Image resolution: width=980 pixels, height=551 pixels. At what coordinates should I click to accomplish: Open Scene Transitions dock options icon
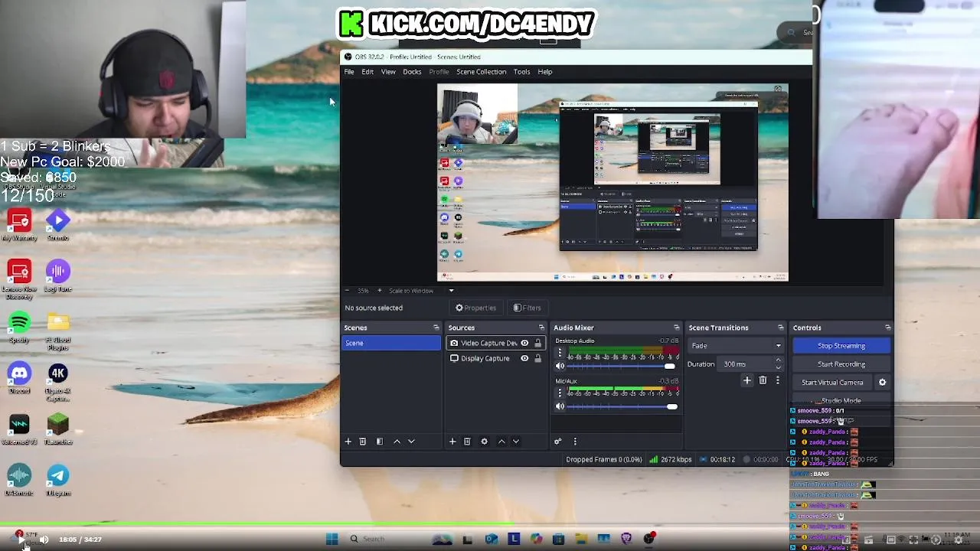pyautogui.click(x=780, y=328)
